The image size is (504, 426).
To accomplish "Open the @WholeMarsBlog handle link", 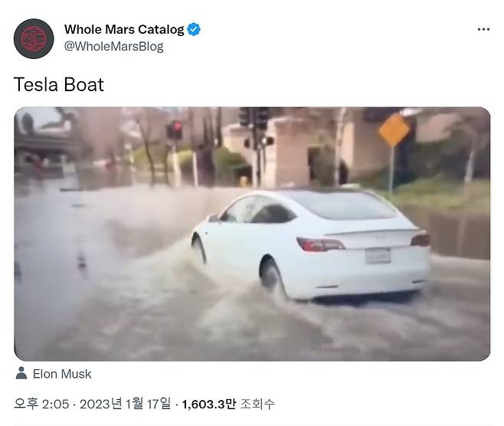I will point(114,46).
